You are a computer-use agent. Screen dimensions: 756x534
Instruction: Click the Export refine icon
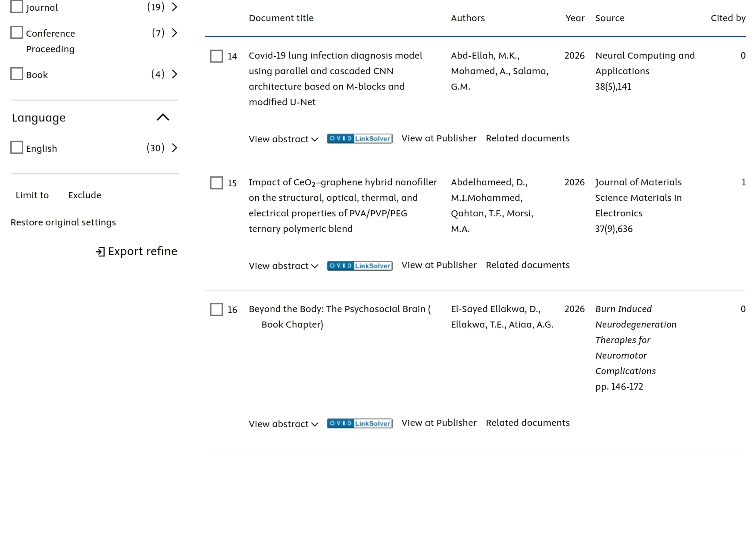click(100, 252)
